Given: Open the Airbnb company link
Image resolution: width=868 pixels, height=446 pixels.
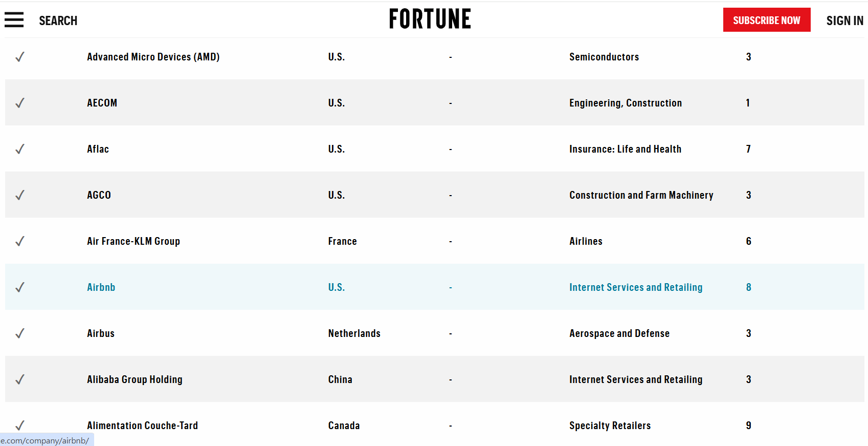Looking at the screenshot, I should coord(101,287).
